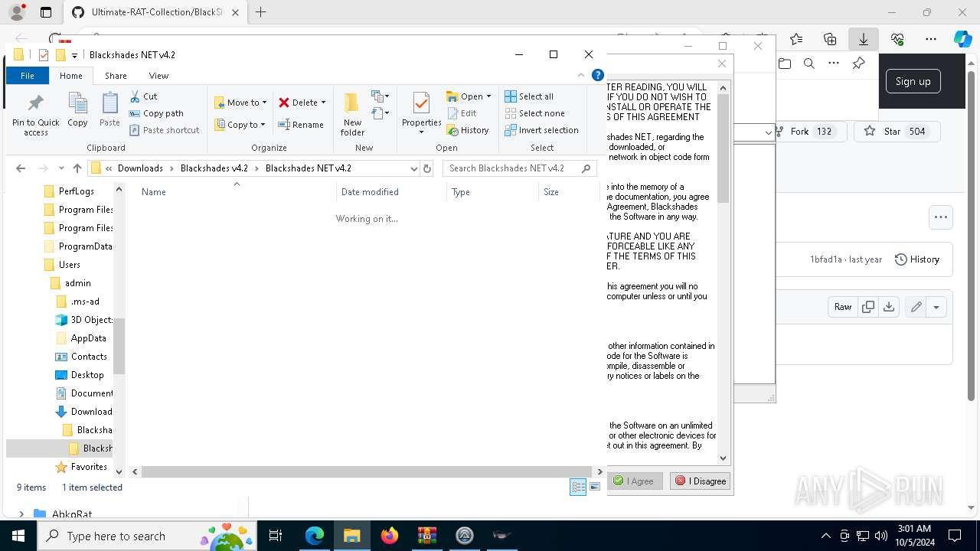Go back in Explorer navigation

[21, 168]
